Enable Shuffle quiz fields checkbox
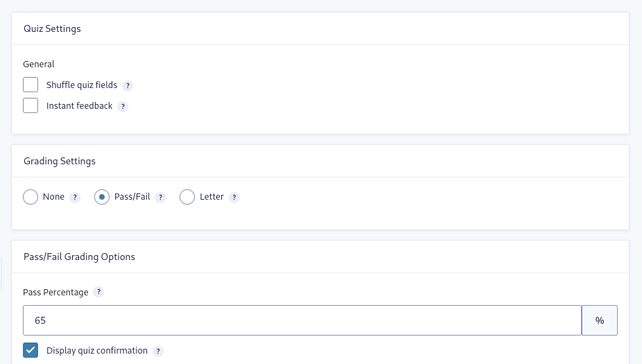The height and width of the screenshot is (364, 642). point(31,85)
